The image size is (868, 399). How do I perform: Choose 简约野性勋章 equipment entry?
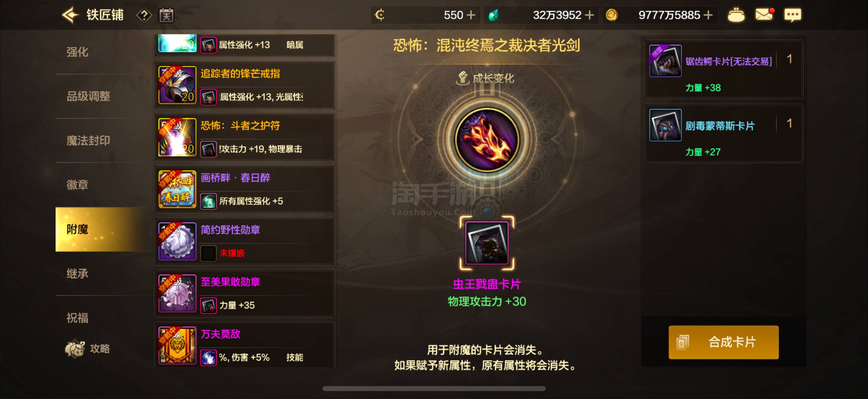coord(245,241)
